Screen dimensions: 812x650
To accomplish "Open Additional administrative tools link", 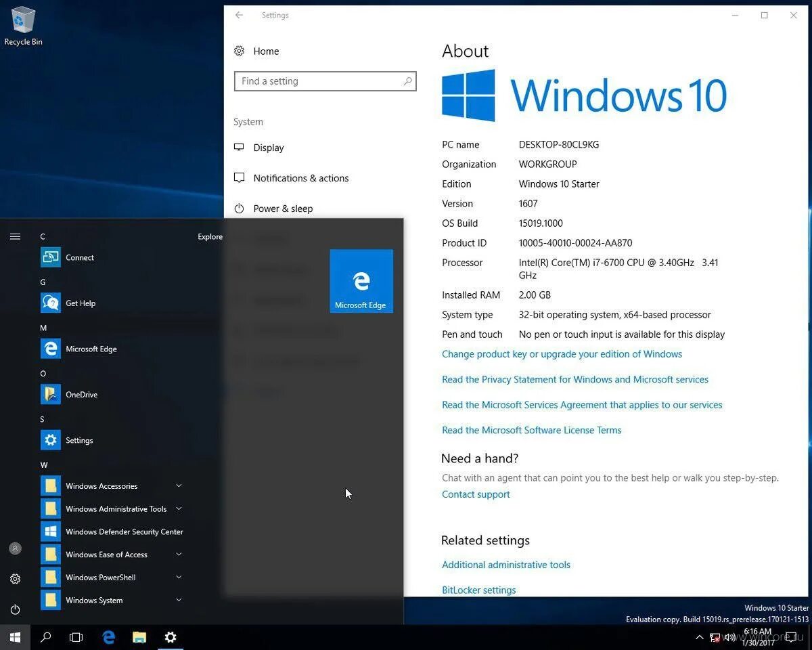I will click(x=506, y=565).
